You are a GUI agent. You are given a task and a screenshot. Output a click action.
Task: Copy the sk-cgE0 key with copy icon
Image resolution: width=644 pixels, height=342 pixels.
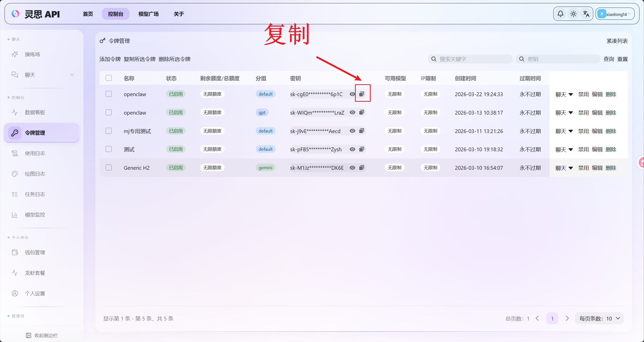pyautogui.click(x=362, y=94)
